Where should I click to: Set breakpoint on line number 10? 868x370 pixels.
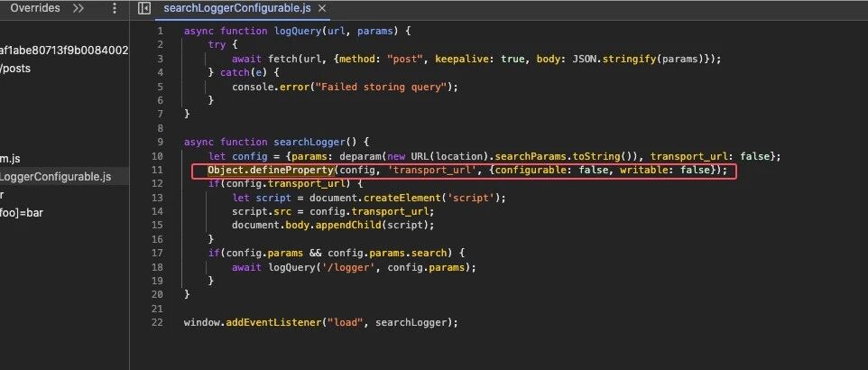pyautogui.click(x=157, y=156)
